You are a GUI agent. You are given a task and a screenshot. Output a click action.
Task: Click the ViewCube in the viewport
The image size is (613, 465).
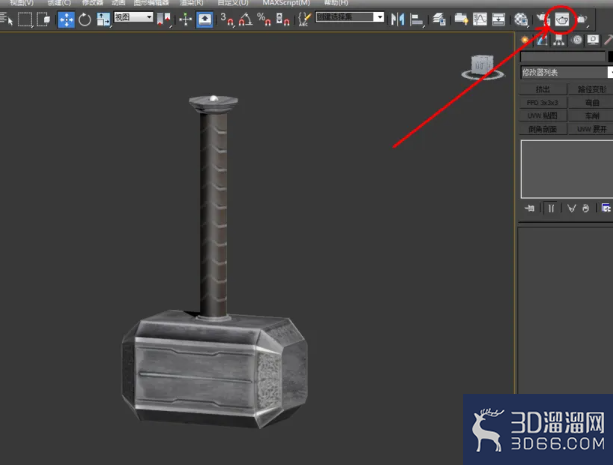(482, 67)
